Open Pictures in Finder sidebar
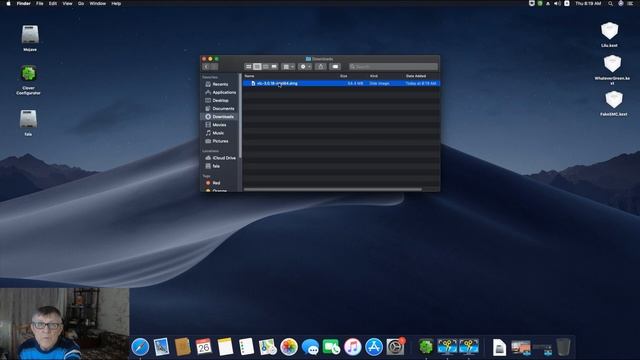Screen dimensions: 640x360 (220, 141)
